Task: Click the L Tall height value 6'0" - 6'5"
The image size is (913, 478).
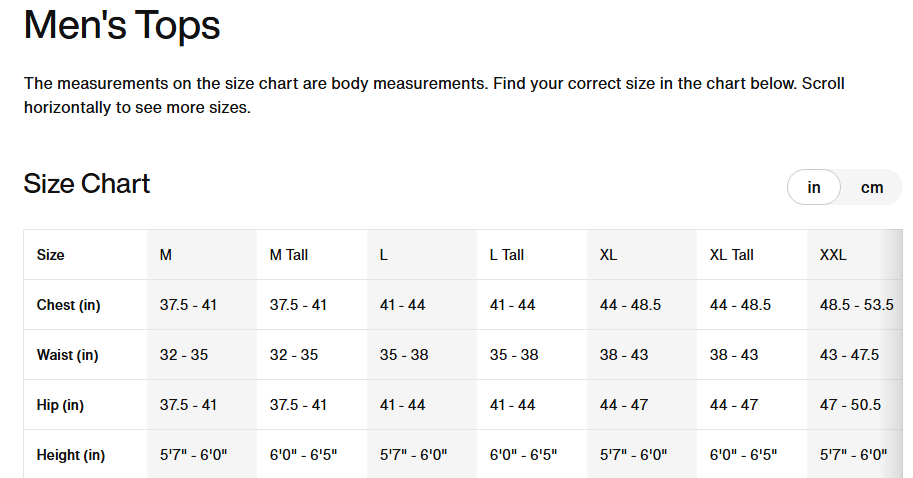Action: coord(523,455)
